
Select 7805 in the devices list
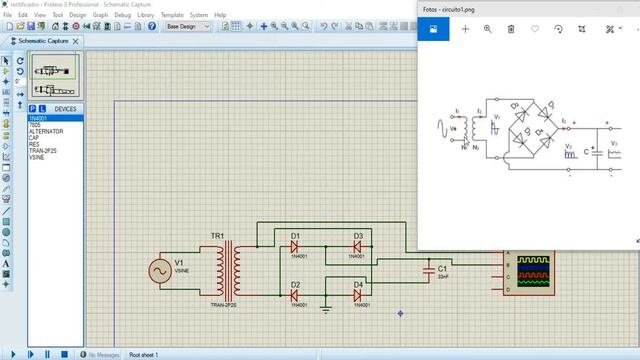56,125
